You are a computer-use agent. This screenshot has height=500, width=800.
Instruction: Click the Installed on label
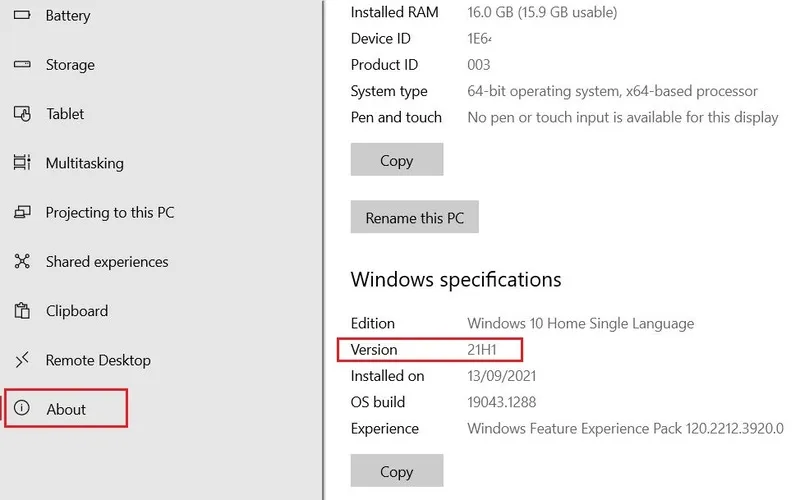point(387,376)
